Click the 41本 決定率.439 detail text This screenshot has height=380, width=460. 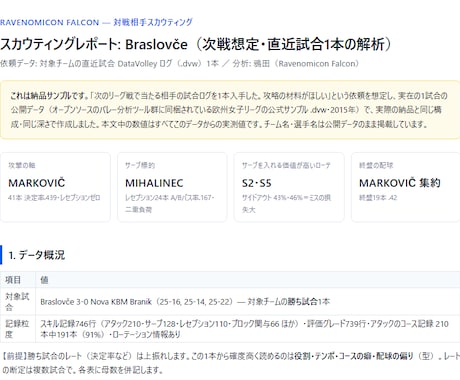(54, 198)
